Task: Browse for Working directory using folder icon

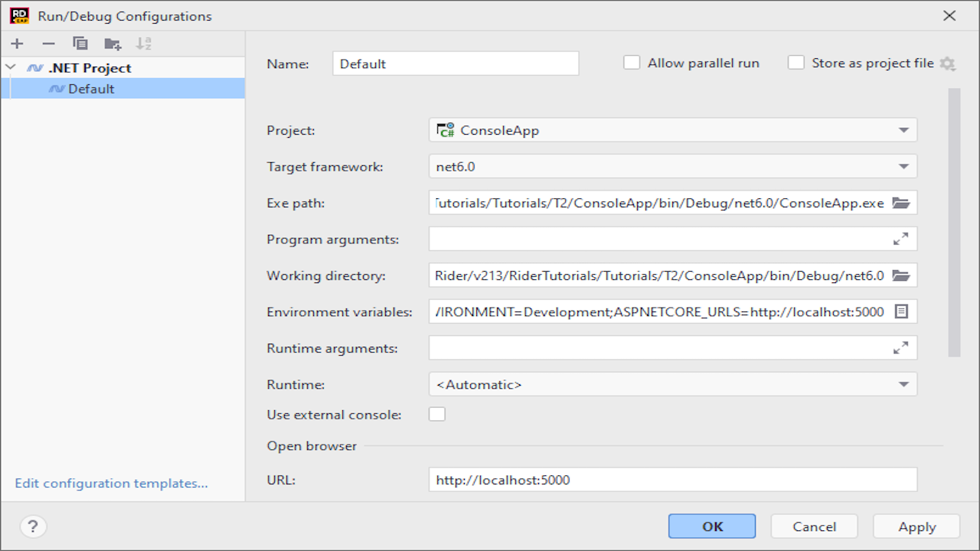Action: [901, 275]
